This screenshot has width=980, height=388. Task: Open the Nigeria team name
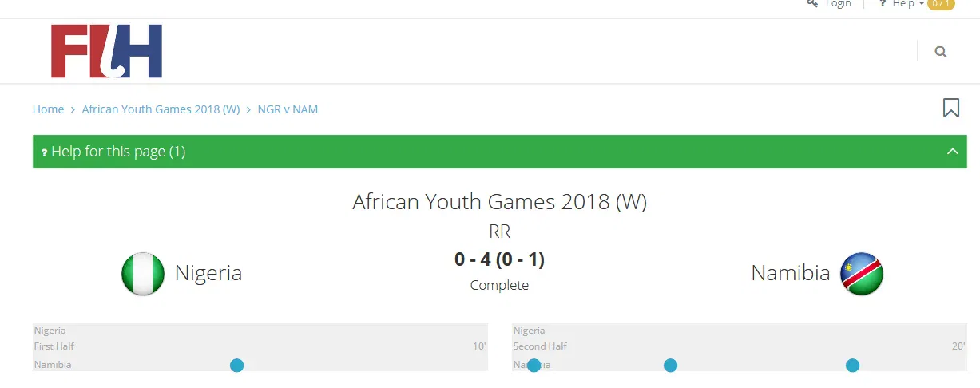tap(208, 273)
